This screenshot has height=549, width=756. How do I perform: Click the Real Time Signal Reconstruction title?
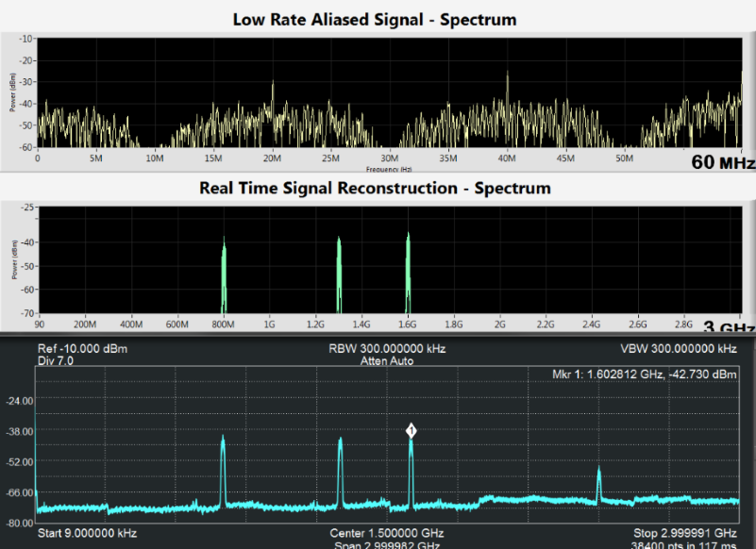tap(375, 188)
